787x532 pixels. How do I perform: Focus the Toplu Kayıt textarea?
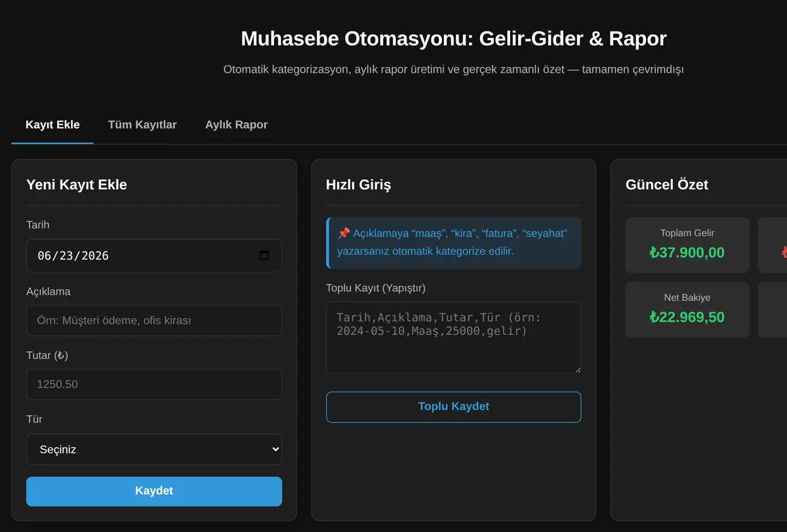(x=453, y=338)
